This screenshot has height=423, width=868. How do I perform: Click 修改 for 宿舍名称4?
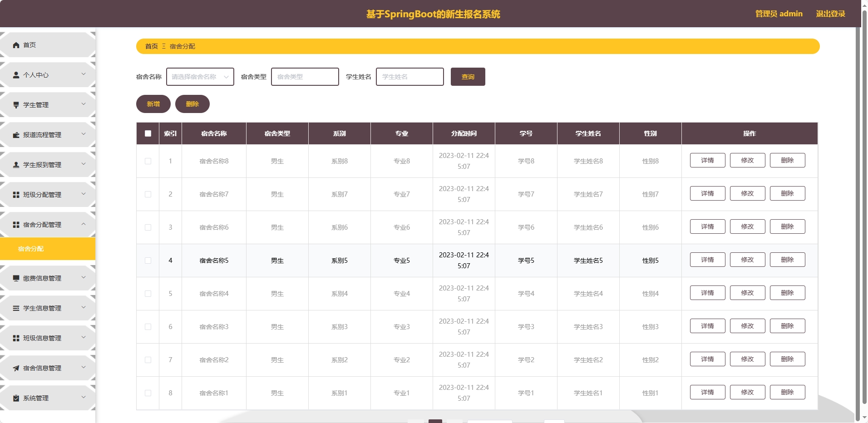747,293
